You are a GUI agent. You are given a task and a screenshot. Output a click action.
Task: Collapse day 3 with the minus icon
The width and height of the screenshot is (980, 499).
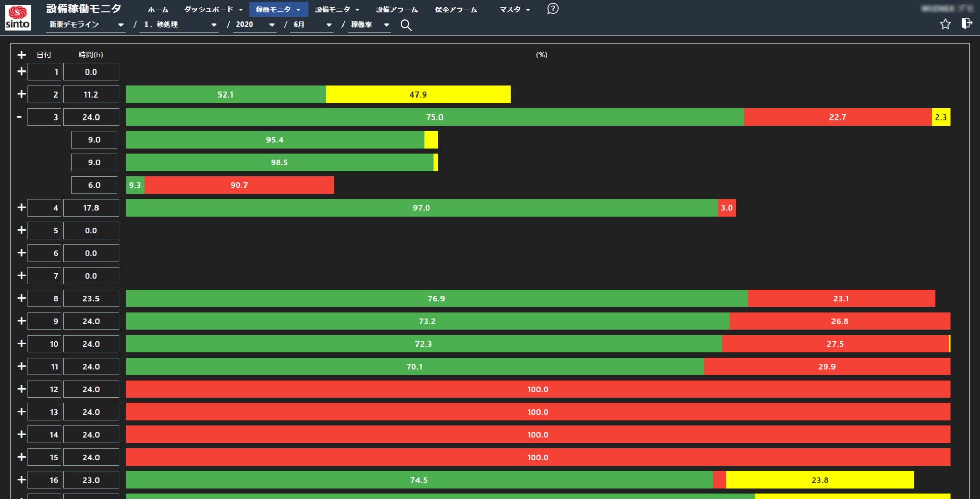pos(19,117)
